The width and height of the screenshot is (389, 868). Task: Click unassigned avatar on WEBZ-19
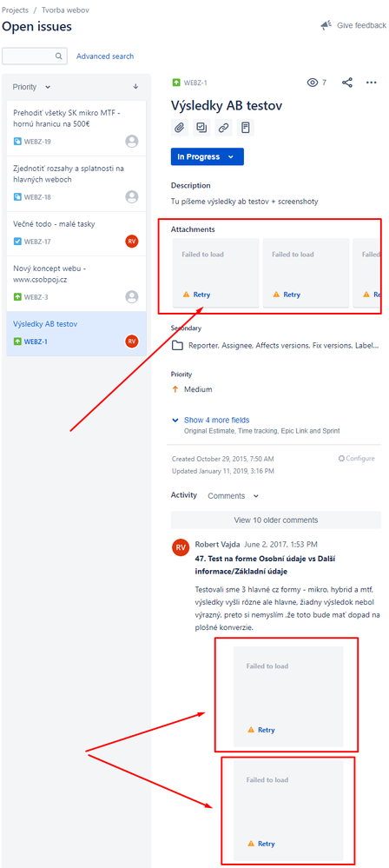(132, 141)
